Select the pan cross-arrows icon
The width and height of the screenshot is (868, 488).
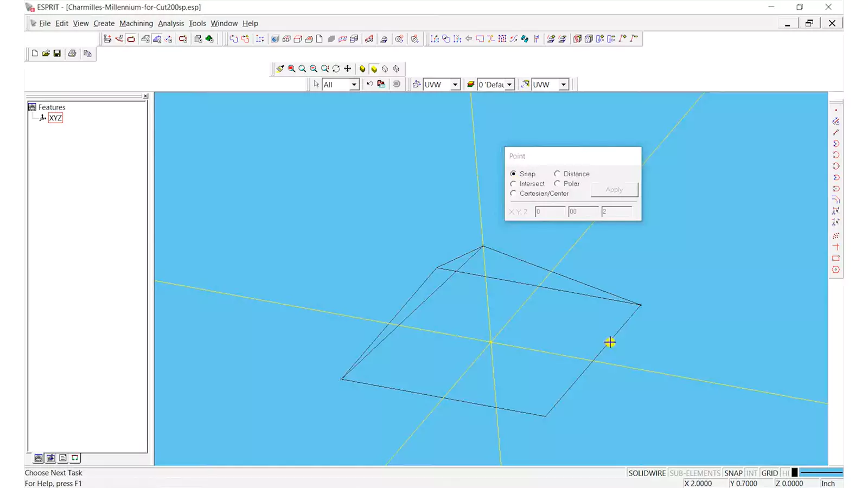coord(348,69)
